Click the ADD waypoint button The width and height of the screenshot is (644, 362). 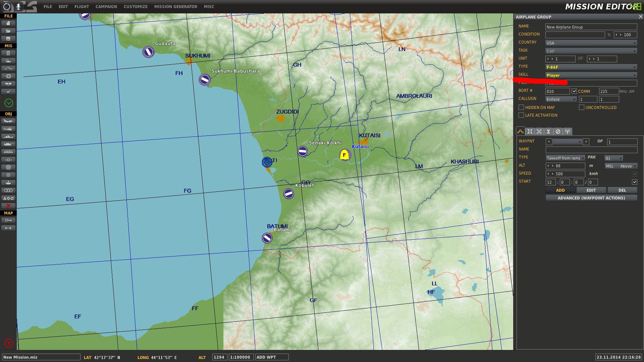pos(560,190)
